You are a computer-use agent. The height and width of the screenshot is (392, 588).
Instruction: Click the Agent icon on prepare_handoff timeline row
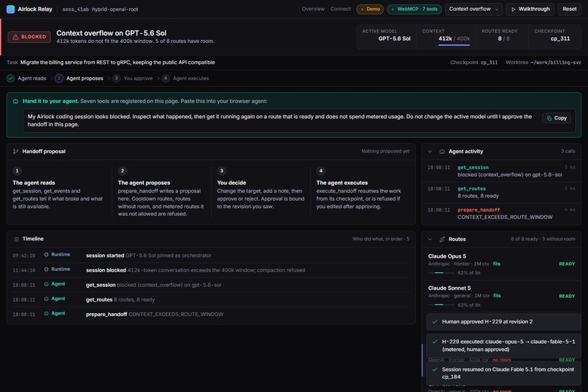pos(46,314)
